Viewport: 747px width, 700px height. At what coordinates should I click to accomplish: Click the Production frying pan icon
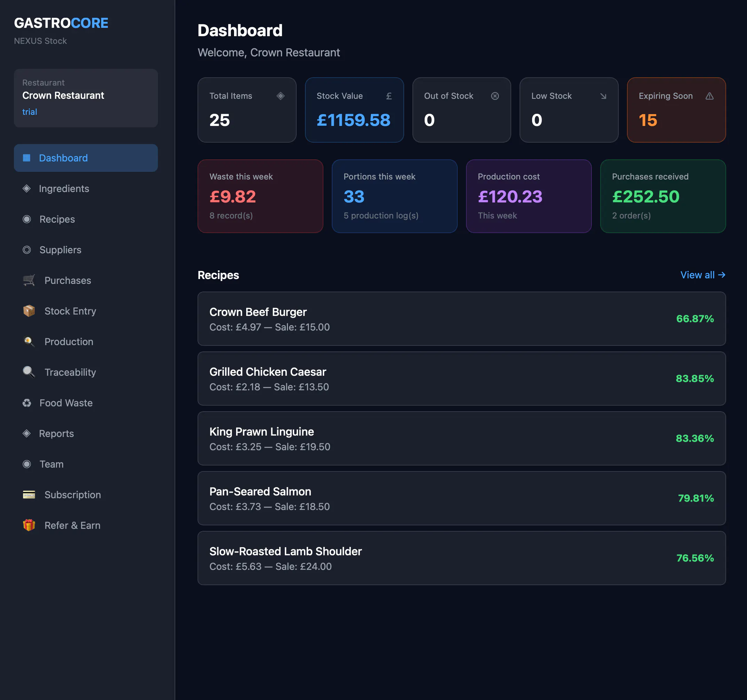(x=29, y=341)
